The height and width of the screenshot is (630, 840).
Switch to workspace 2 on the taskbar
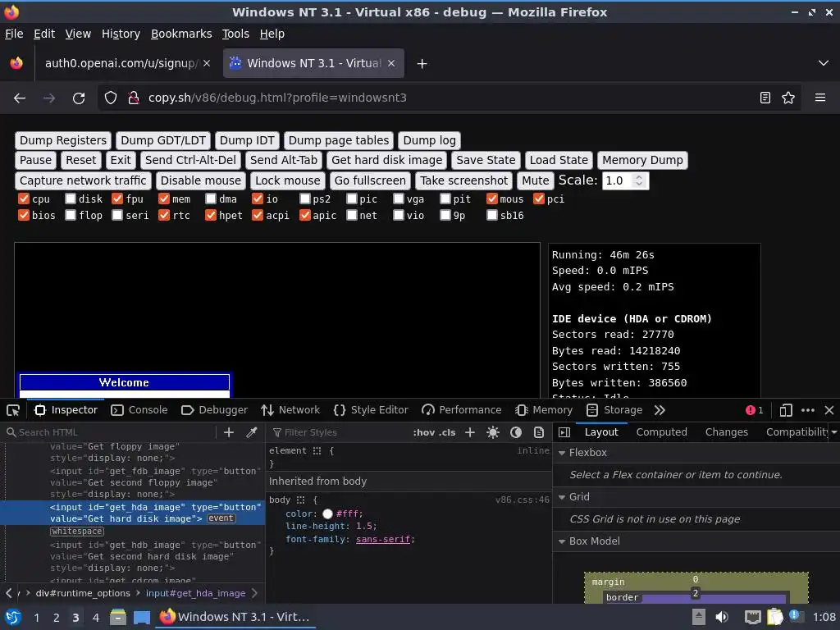(57, 618)
